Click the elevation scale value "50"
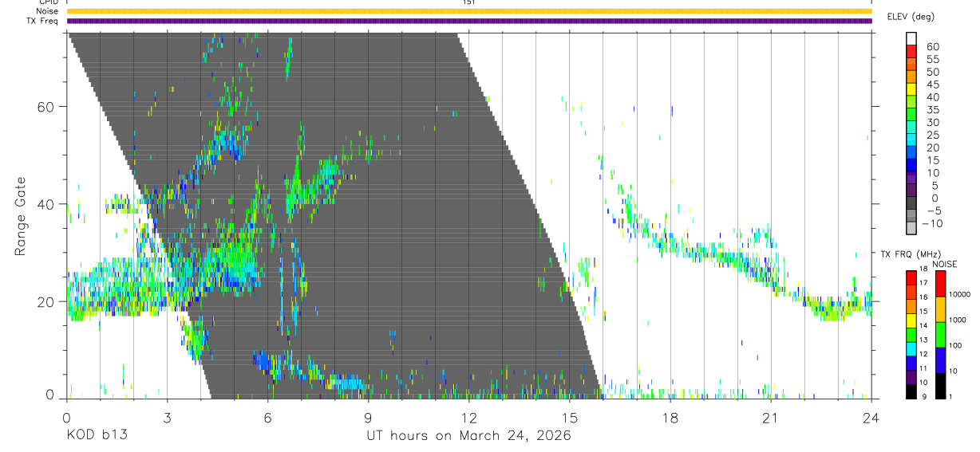 pyautogui.click(x=933, y=73)
